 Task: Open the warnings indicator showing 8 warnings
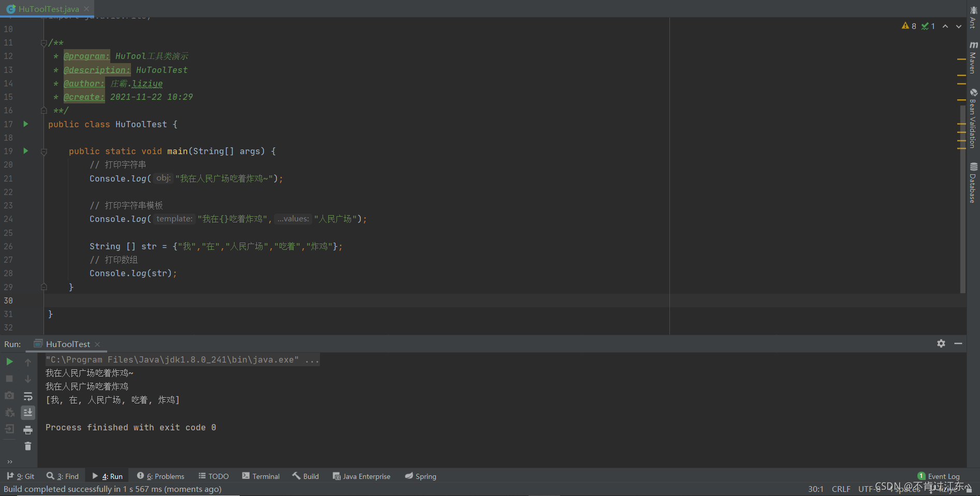coord(909,26)
